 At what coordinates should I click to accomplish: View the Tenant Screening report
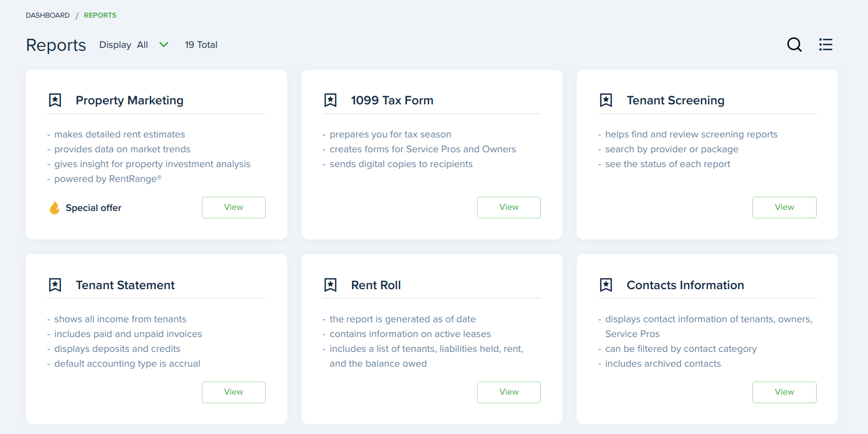[x=784, y=208]
